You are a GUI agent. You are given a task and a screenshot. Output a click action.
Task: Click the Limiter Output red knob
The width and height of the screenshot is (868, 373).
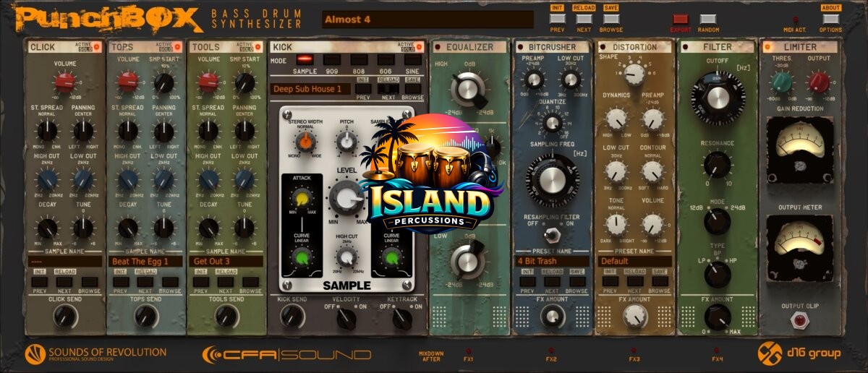(x=819, y=82)
